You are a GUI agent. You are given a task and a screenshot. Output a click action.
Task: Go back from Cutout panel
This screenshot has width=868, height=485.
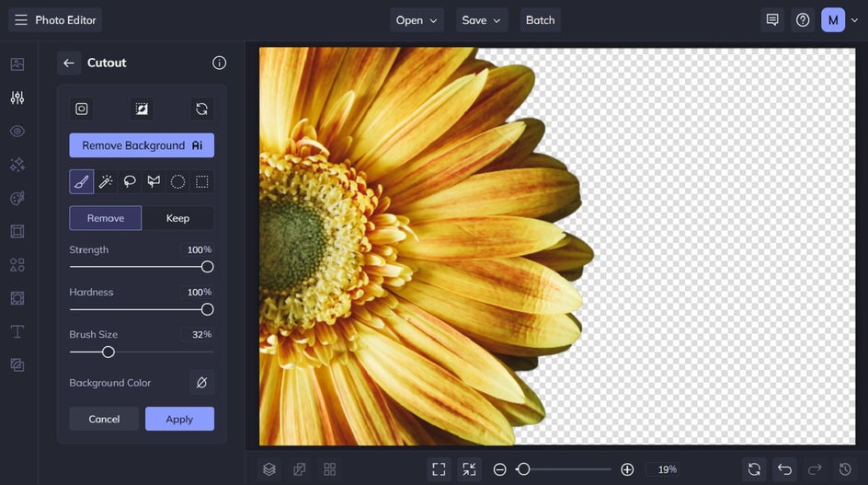(69, 63)
